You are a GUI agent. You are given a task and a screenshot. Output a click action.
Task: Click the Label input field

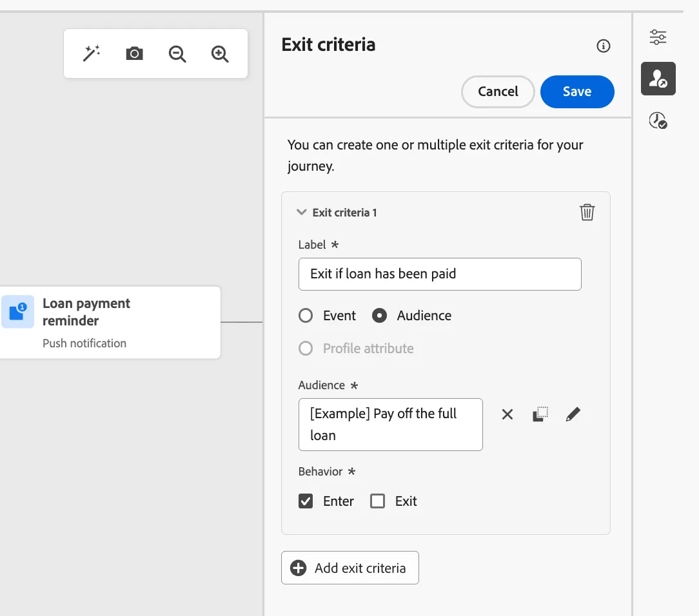pos(440,274)
